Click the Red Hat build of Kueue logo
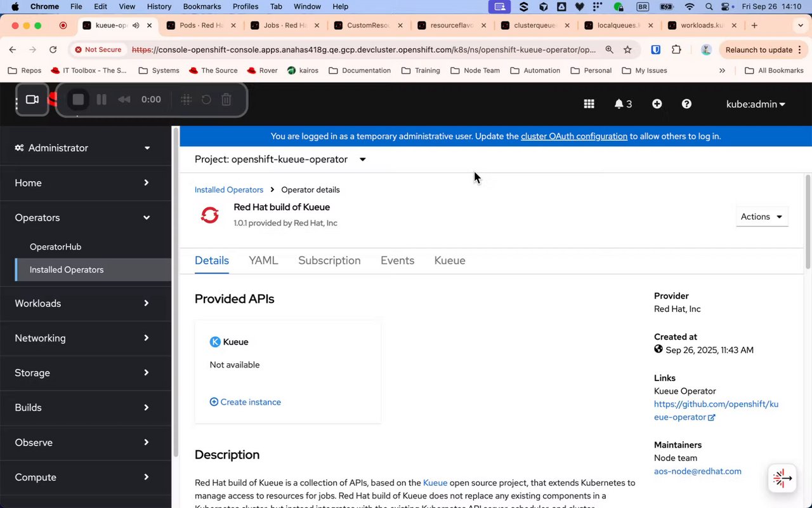The width and height of the screenshot is (812, 508). 209,215
